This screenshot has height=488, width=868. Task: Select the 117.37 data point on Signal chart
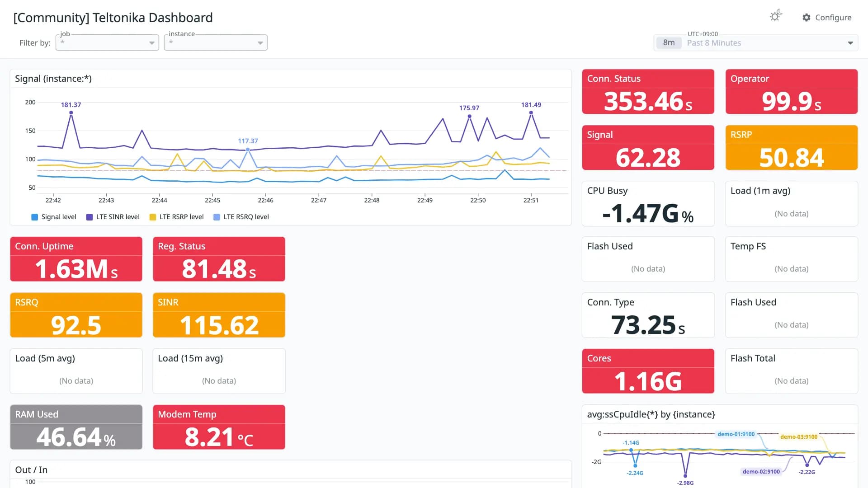[x=248, y=149]
